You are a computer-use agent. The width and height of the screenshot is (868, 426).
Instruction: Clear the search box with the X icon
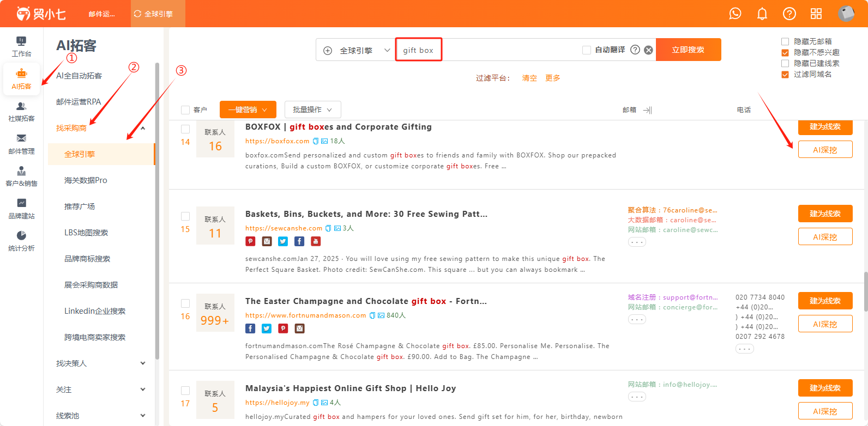(x=648, y=50)
